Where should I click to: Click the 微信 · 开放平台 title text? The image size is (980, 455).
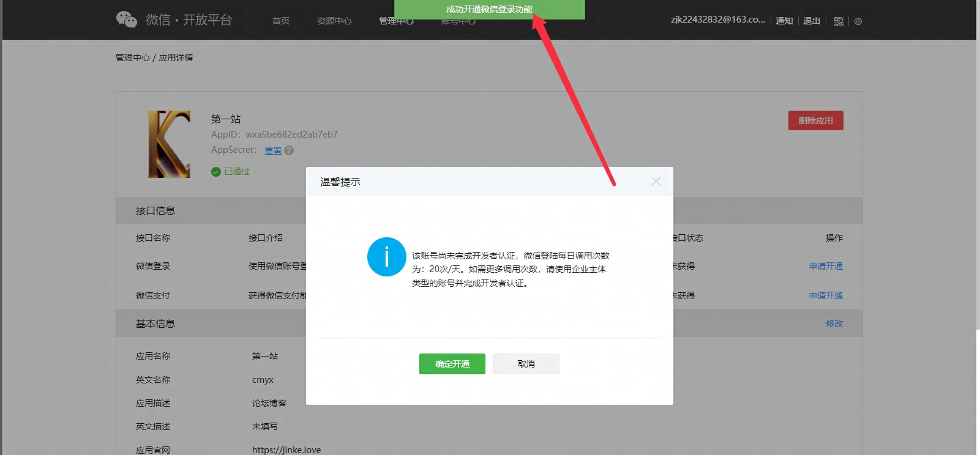[189, 20]
